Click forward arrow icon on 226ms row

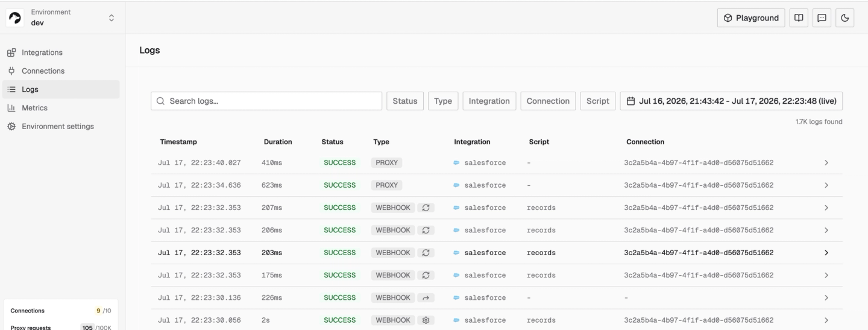click(426, 297)
